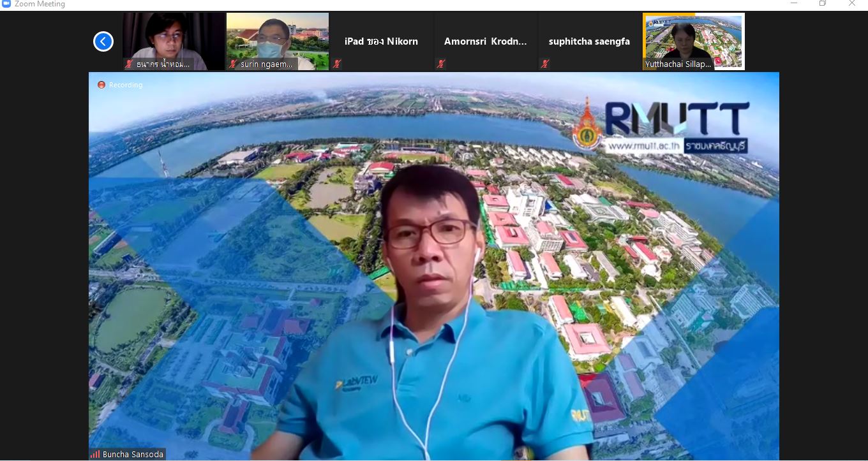Click the muted microphone icon on ธนากร's tile
This screenshot has height=461, width=868.
[x=128, y=64]
